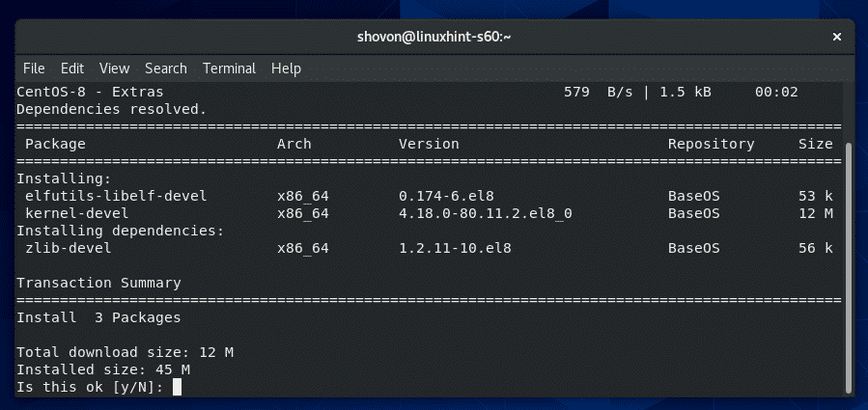Open the Terminal menu
This screenshot has width=868, height=410.
pos(229,68)
